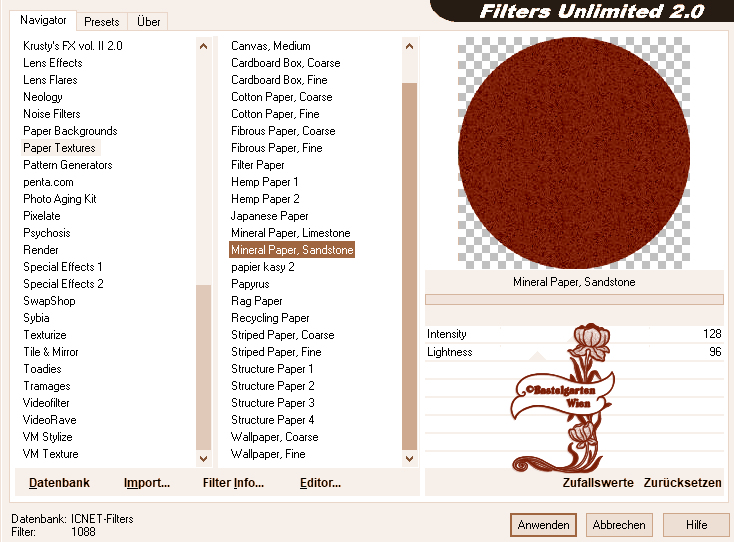The width and height of the screenshot is (734, 542).
Task: Select Lens Effects category
Action: click(x=52, y=63)
